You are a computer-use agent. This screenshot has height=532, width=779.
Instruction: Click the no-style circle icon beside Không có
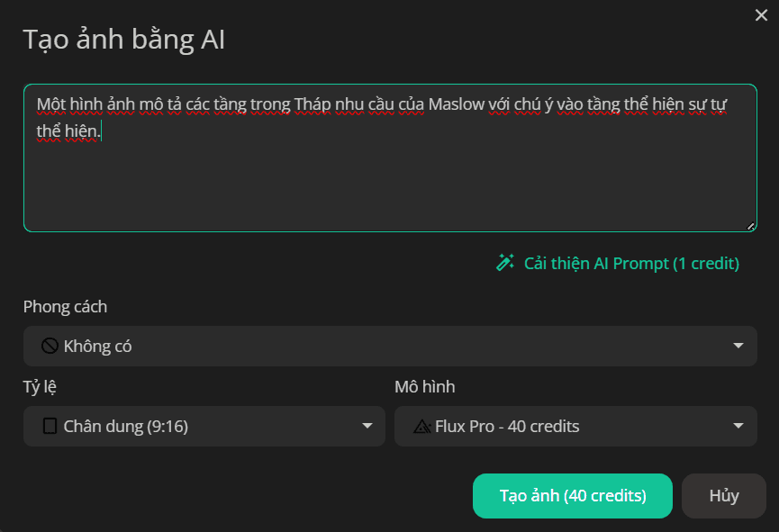(50, 346)
